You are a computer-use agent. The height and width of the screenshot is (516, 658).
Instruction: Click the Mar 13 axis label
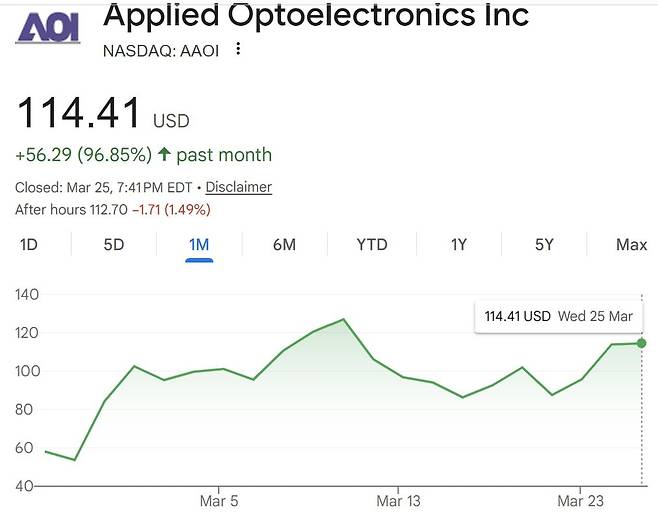(x=397, y=500)
